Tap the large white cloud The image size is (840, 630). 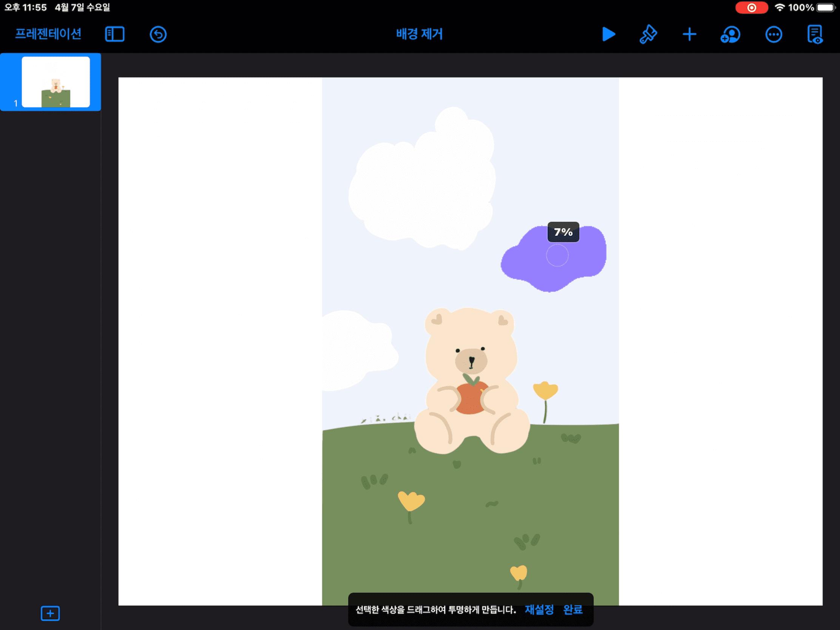pos(422,182)
